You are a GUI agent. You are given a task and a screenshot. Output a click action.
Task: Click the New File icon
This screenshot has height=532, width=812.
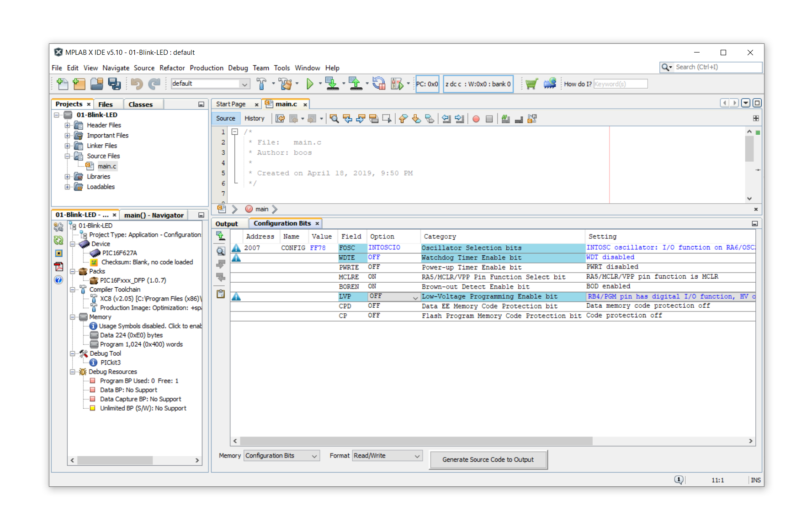[x=62, y=84]
